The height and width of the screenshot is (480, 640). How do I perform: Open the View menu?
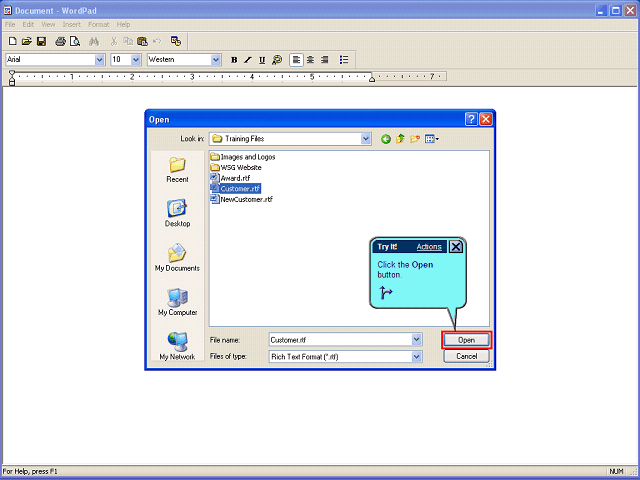click(x=48, y=24)
